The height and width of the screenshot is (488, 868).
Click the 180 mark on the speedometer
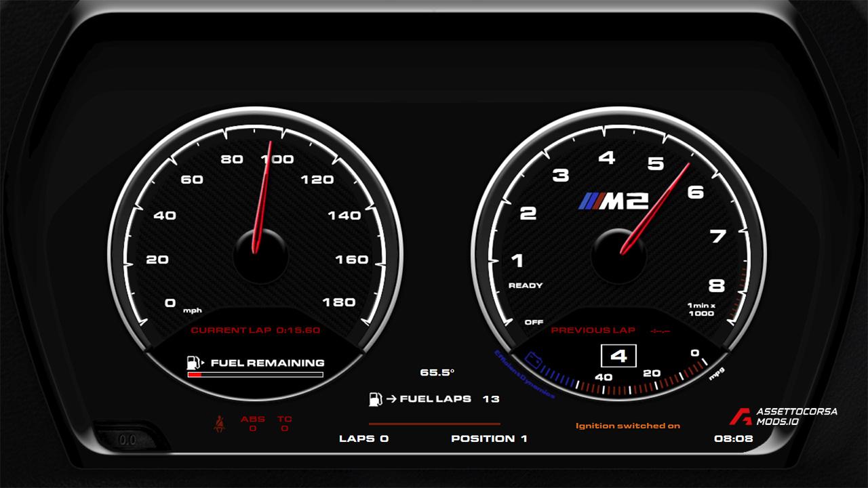[x=340, y=302]
